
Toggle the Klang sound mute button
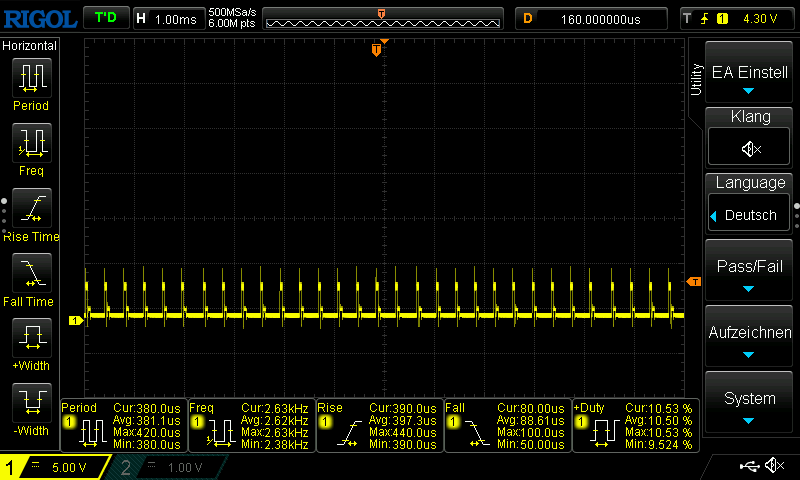point(748,147)
